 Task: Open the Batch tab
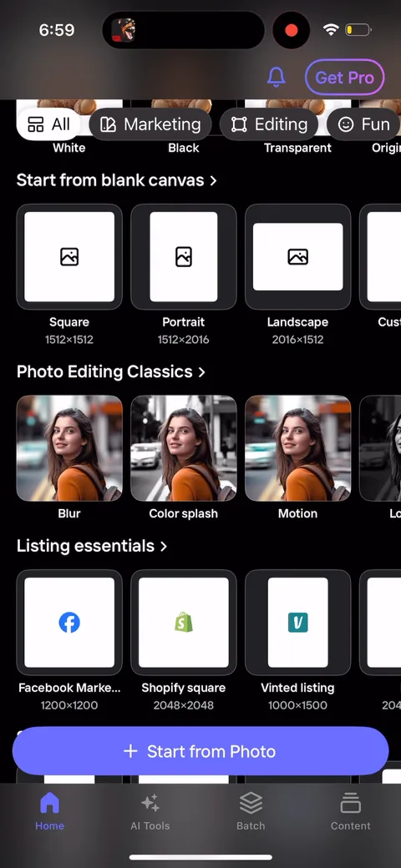251,811
